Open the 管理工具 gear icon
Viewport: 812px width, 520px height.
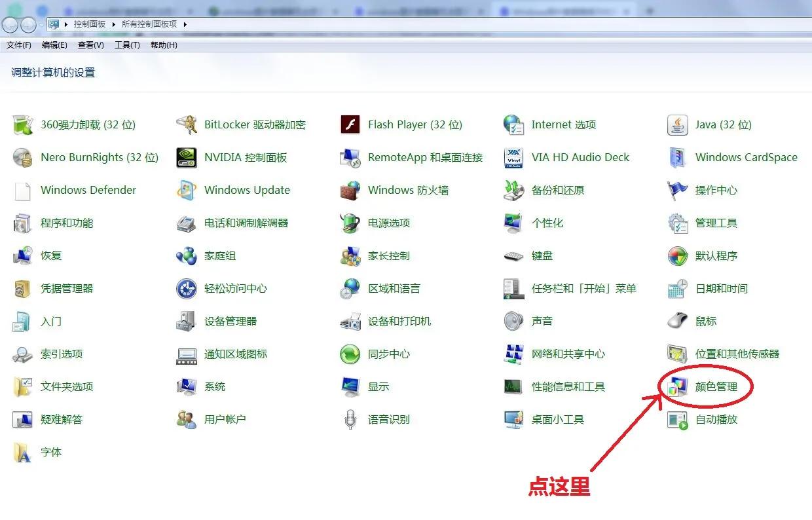coord(678,223)
